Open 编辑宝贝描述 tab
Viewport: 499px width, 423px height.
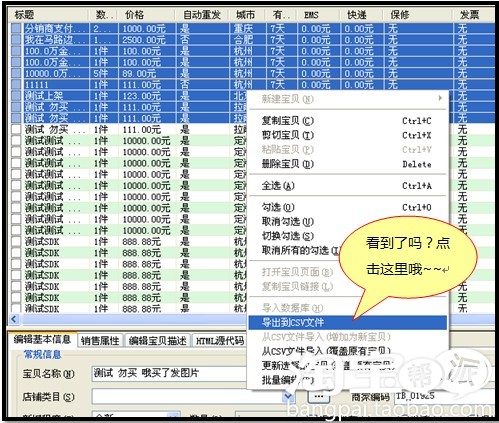tap(157, 341)
